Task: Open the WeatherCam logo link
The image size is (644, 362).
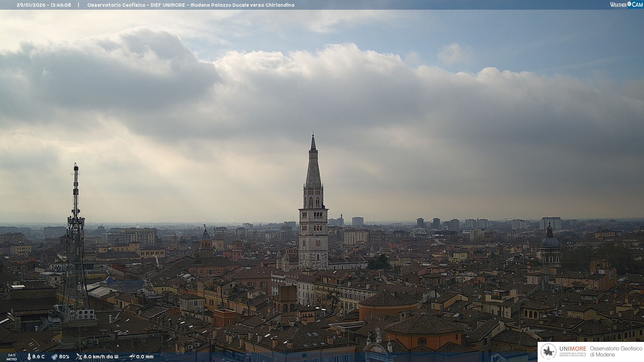Action: tap(626, 4)
